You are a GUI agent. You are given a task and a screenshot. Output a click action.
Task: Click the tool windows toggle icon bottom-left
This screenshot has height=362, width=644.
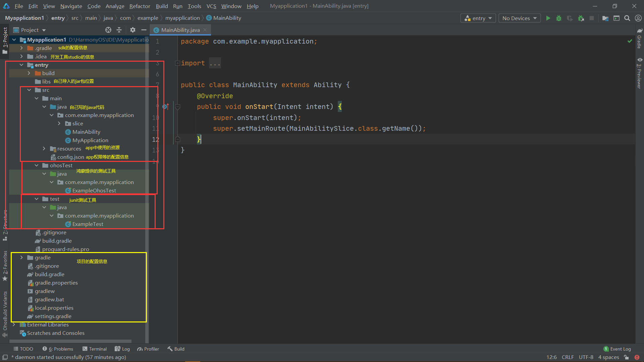(x=5, y=357)
